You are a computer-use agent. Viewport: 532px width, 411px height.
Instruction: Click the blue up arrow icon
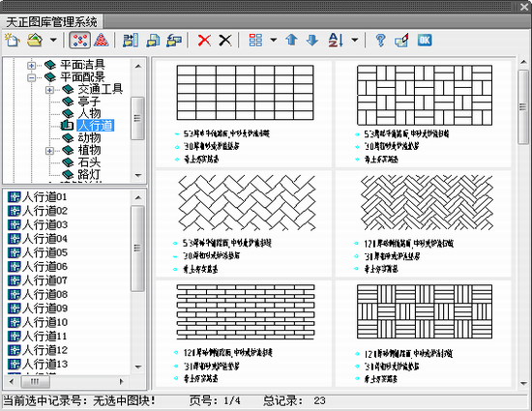click(x=291, y=40)
